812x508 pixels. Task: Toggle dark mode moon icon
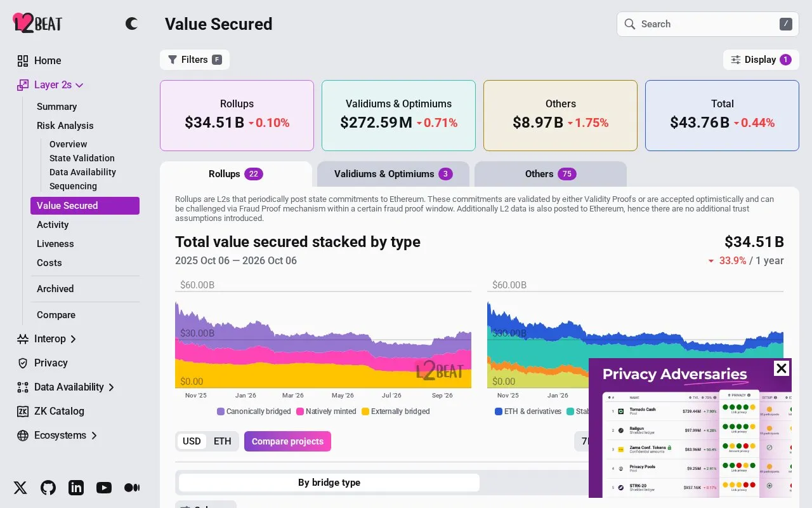pos(131,23)
